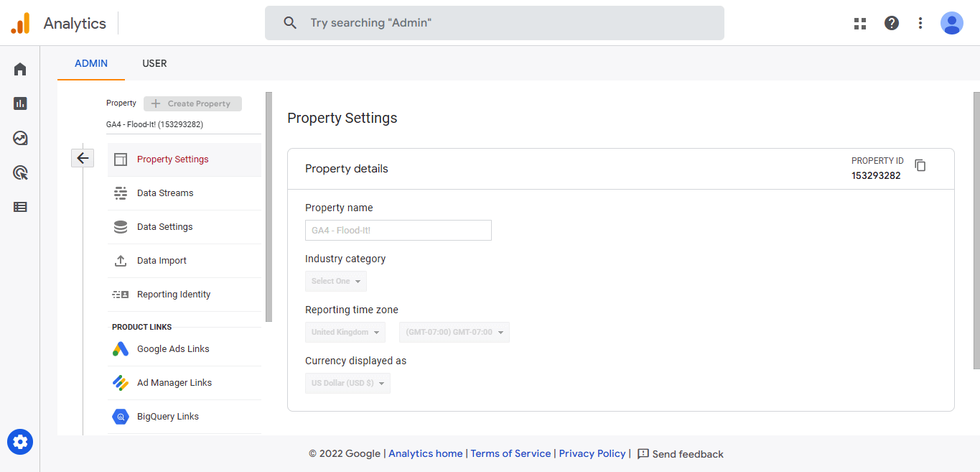This screenshot has width=980, height=472.
Task: Open Reporting Identity menu item
Action: 185,295
